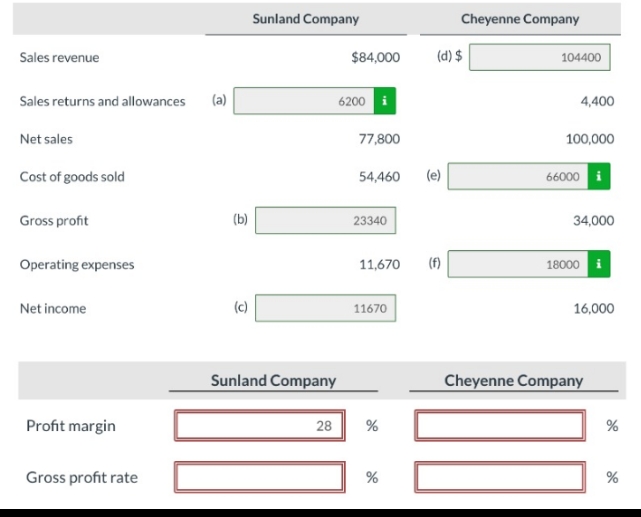The image size is (641, 517).
Task: Select Cheyenne's Sales revenue input field (d)
Action: click(539, 57)
